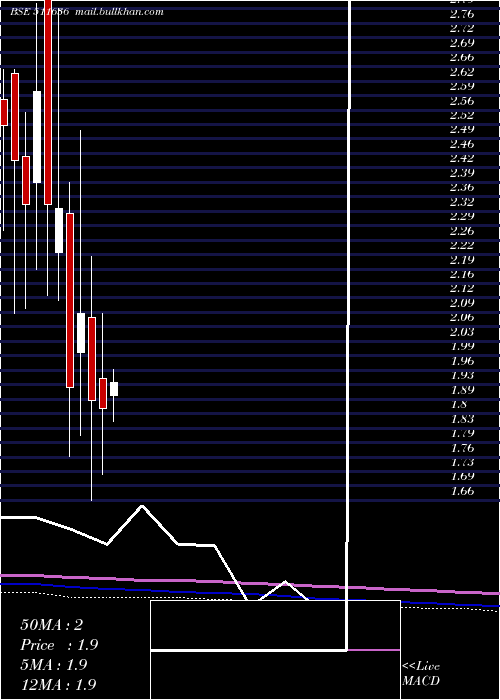The width and height of the screenshot is (500, 700).
Task: Click the 2.19 price axis label
Action: coord(462,260)
